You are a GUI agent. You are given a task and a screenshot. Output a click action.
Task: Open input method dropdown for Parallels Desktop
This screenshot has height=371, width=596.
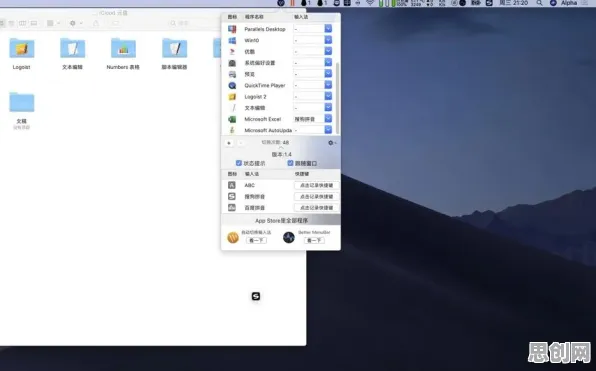[x=328, y=29]
